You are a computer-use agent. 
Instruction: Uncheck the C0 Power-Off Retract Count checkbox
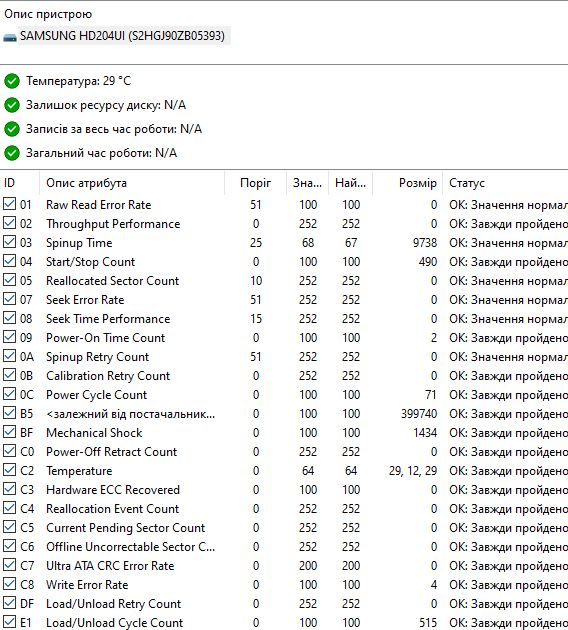point(10,451)
